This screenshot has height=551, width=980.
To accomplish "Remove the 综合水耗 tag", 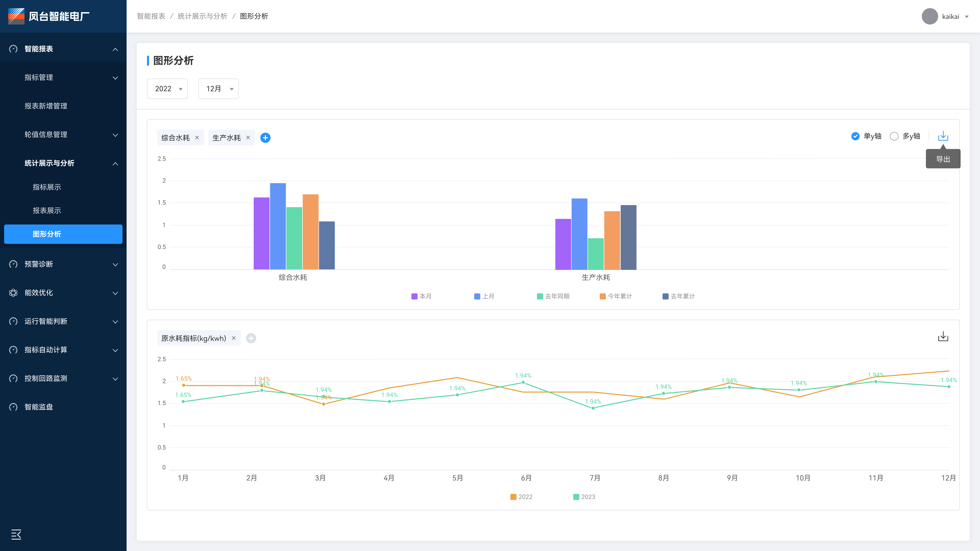I will (x=197, y=138).
